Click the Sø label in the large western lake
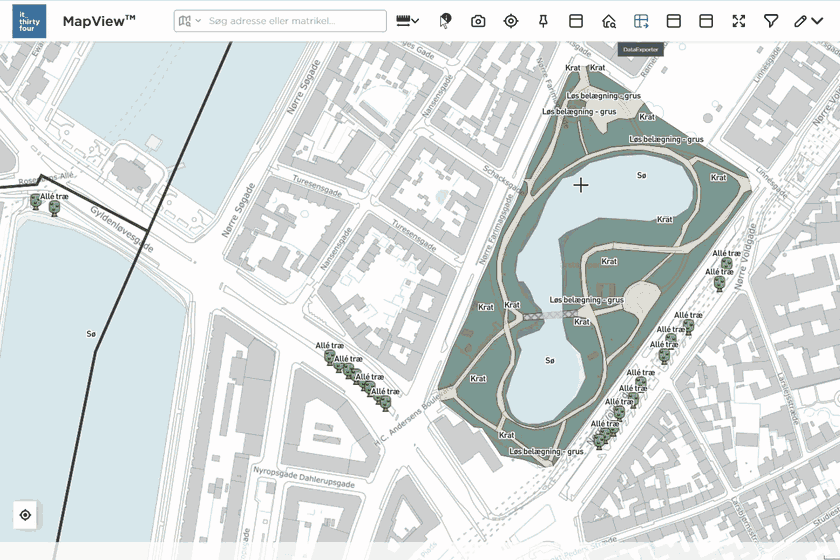The width and height of the screenshot is (840, 560). click(x=91, y=334)
